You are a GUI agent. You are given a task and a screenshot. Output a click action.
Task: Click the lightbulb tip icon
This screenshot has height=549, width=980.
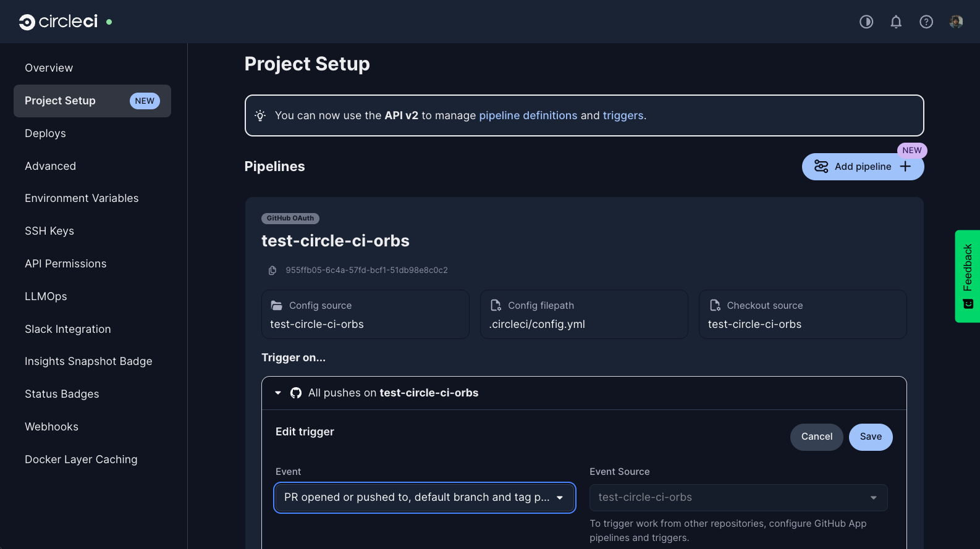pyautogui.click(x=260, y=115)
